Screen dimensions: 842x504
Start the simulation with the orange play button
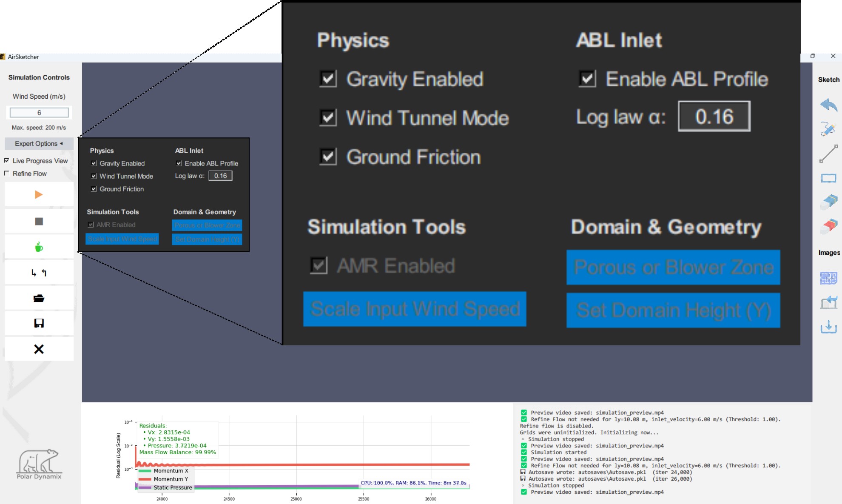coord(39,195)
